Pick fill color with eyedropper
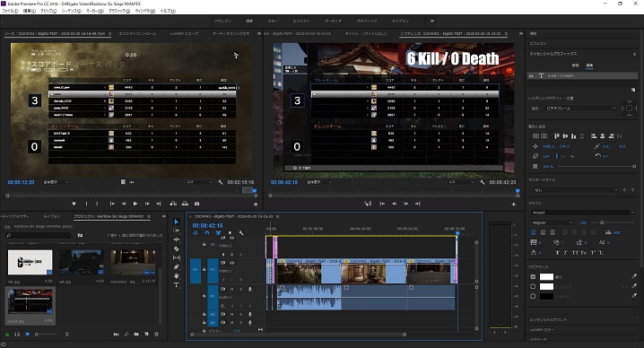The width and height of the screenshot is (644, 348). pos(634,276)
